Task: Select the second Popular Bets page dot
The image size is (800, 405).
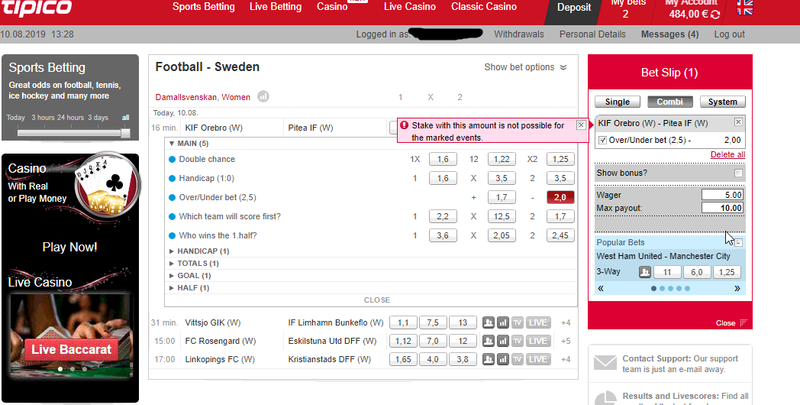Action: (662, 289)
